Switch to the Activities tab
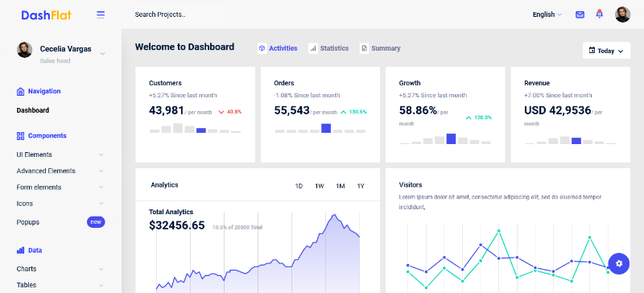 [x=278, y=48]
